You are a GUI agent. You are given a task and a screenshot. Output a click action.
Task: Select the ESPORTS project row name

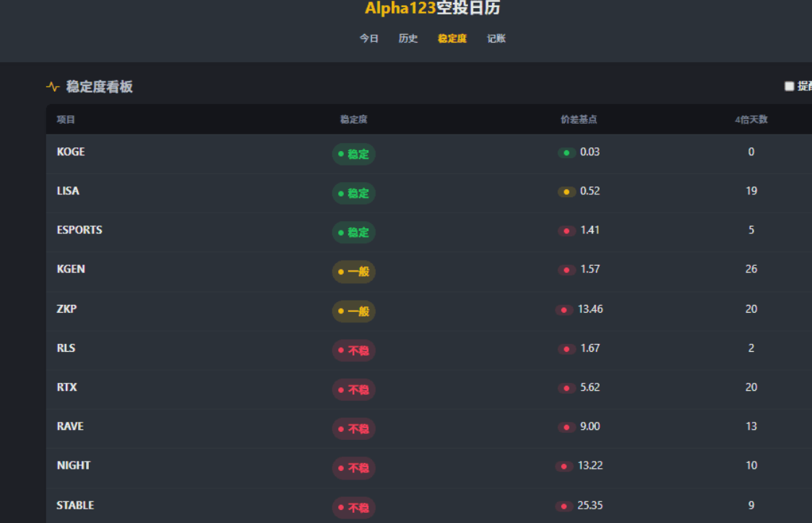coord(79,230)
